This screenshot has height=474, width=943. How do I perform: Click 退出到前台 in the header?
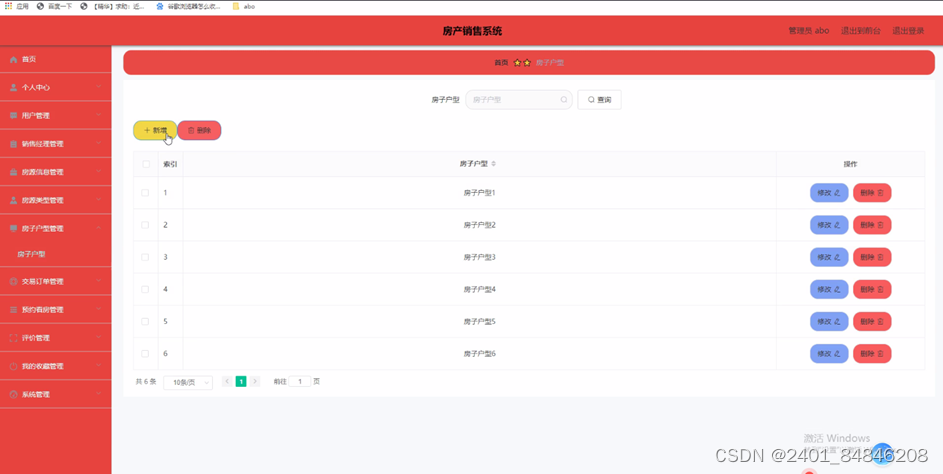coord(861,31)
